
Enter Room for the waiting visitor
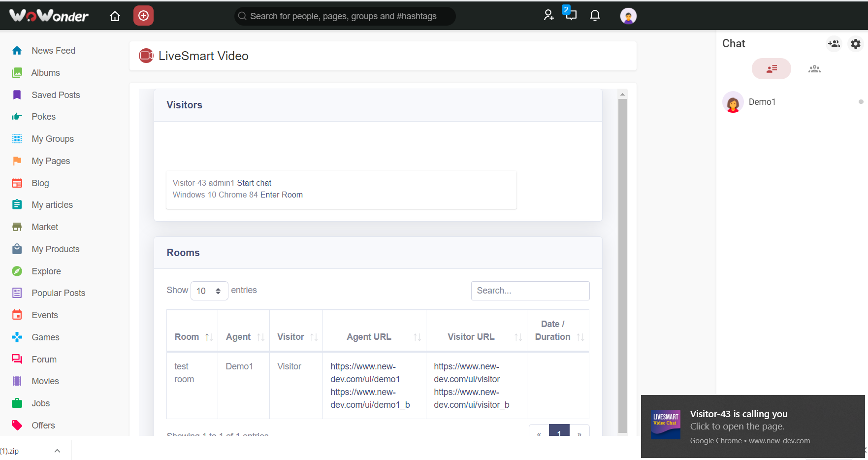click(282, 195)
